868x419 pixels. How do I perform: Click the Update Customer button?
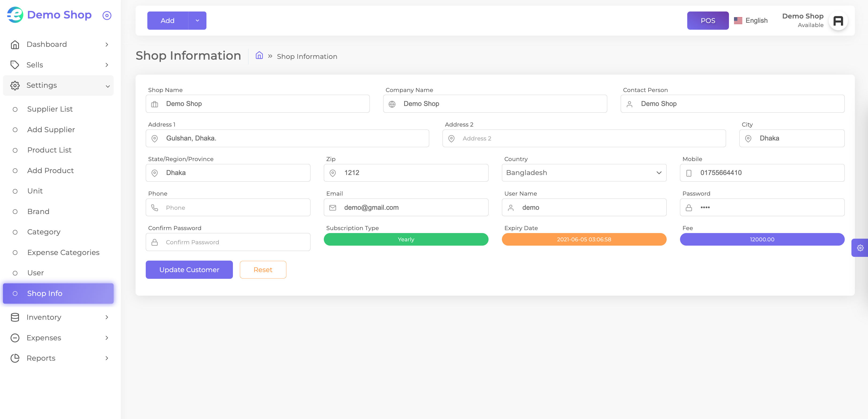click(189, 270)
